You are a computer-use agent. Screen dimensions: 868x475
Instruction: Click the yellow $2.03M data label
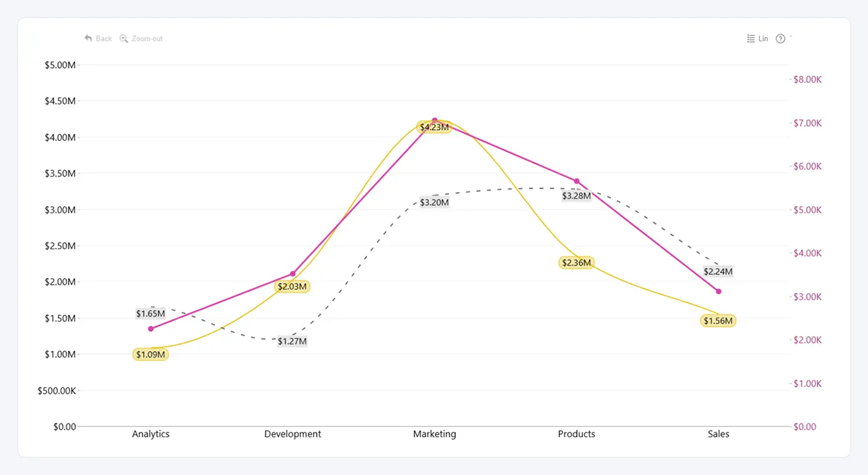tap(292, 286)
